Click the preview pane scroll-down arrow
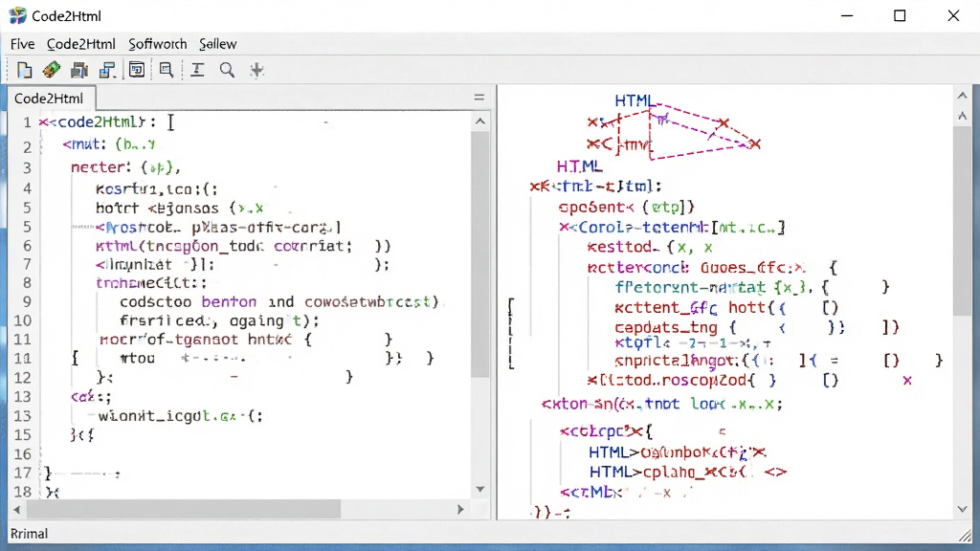Viewport: 980px width, 551px height. click(x=963, y=509)
